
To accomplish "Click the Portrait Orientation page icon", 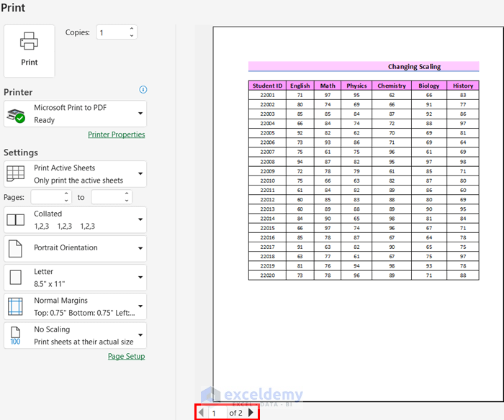I will 15,249.
